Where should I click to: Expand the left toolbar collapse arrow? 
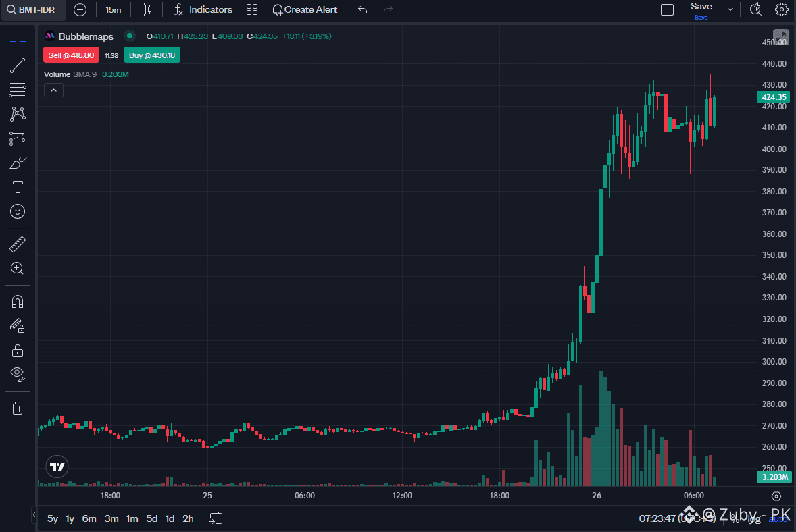coord(34,514)
